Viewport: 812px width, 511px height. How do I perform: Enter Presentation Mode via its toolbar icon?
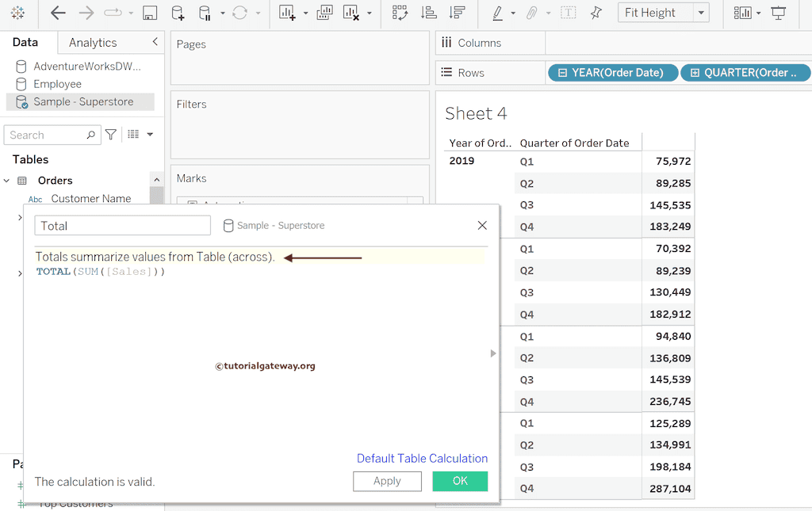coord(777,13)
